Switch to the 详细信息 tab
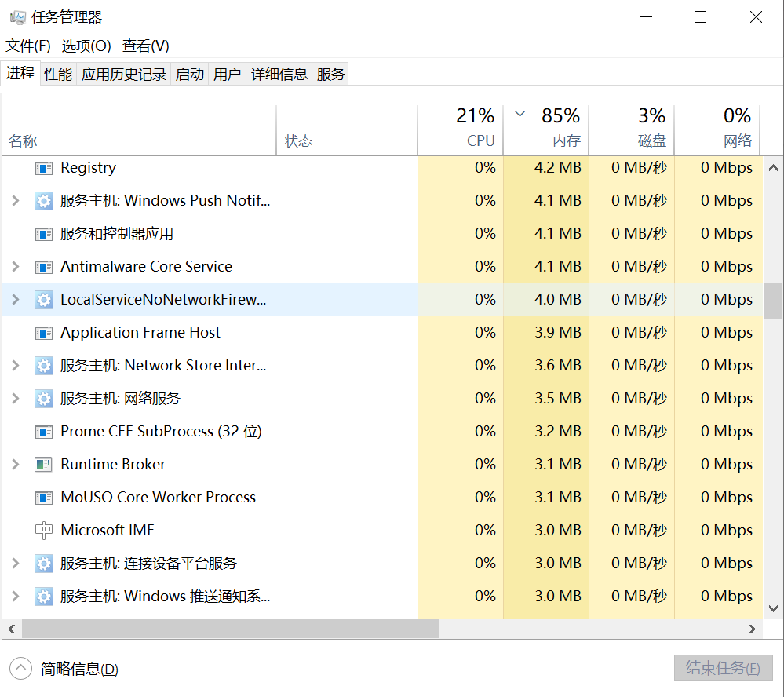The image size is (784, 697). pyautogui.click(x=279, y=75)
